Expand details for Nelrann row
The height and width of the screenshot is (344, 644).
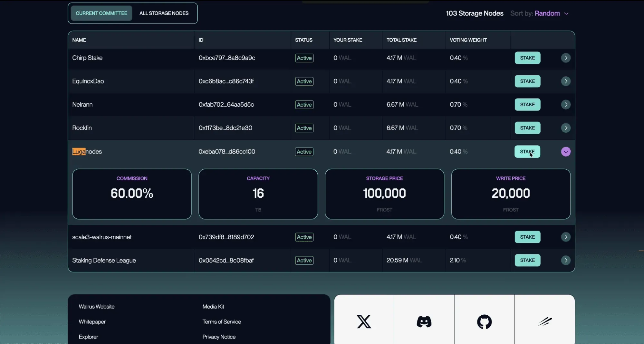point(566,105)
